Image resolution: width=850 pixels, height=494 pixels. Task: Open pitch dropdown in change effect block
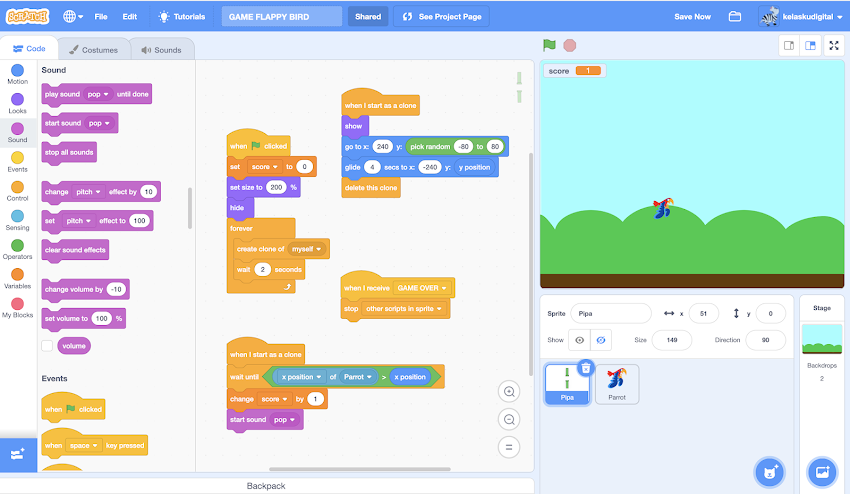tap(88, 192)
